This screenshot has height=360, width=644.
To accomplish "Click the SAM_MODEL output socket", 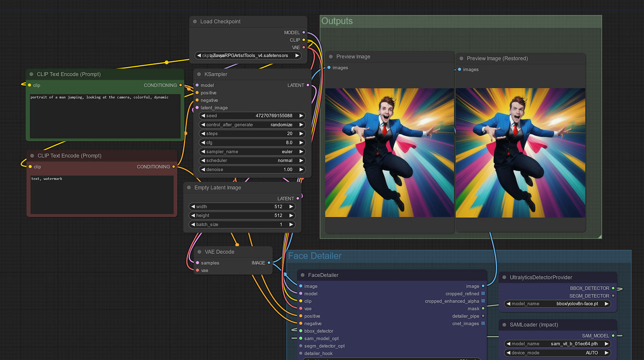I will tap(613, 336).
